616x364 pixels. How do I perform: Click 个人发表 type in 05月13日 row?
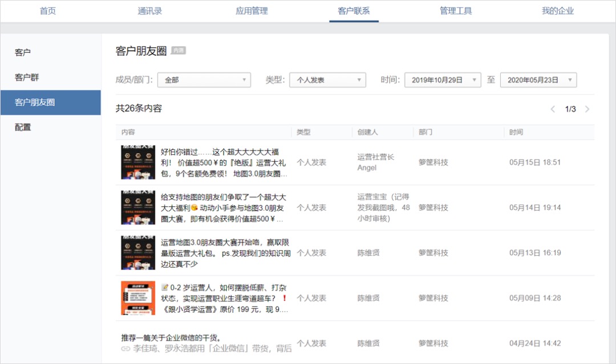(x=311, y=253)
